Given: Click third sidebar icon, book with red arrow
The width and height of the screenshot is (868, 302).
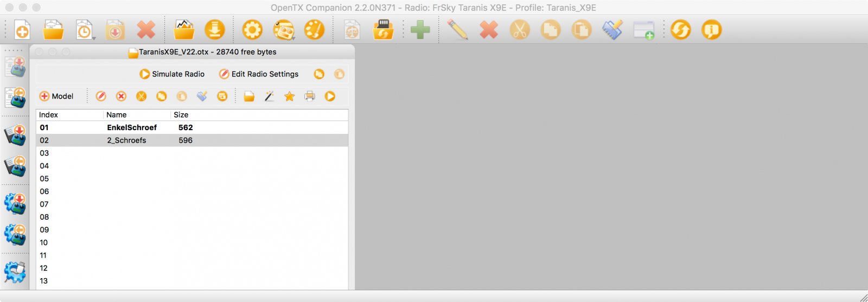Looking at the screenshot, I should [x=15, y=135].
